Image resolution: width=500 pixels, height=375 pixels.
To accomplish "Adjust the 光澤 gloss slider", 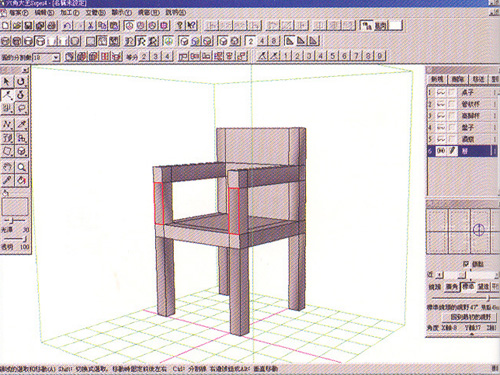I will [14, 220].
